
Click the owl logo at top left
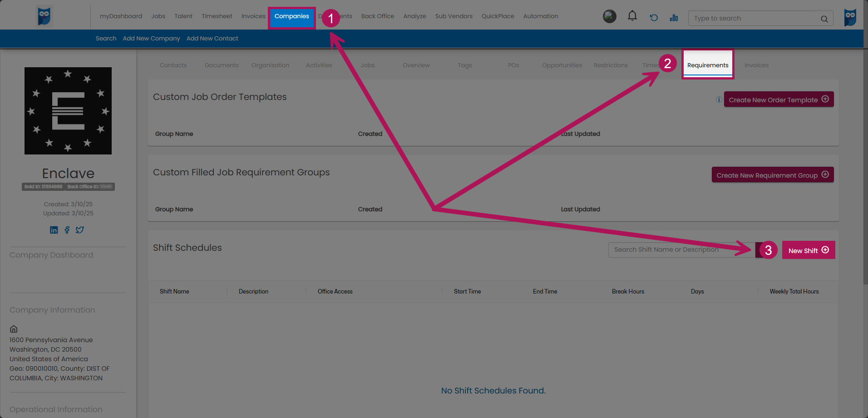[x=44, y=16]
